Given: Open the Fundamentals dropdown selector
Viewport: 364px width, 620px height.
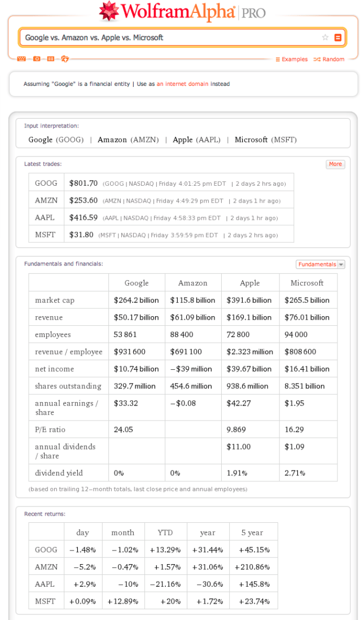Looking at the screenshot, I should point(320,264).
